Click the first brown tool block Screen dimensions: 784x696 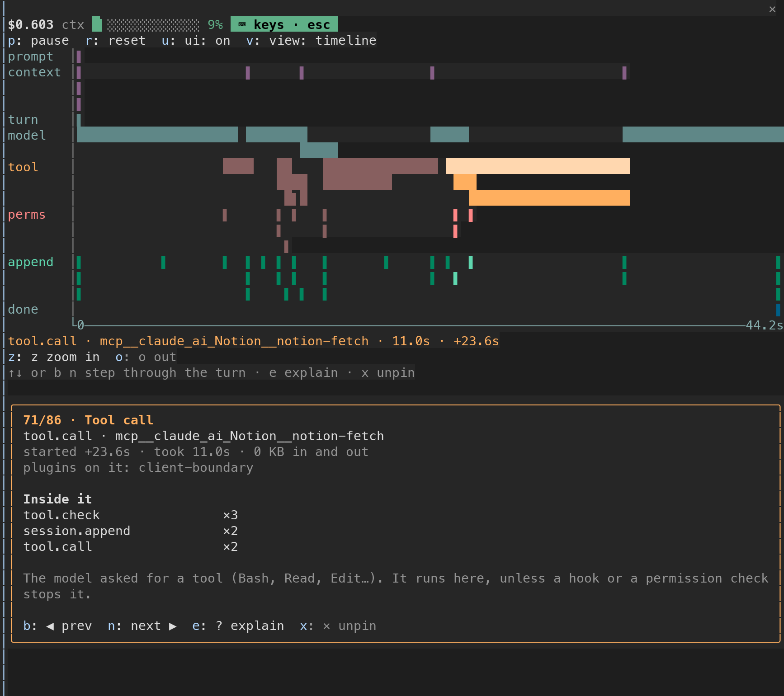click(238, 166)
